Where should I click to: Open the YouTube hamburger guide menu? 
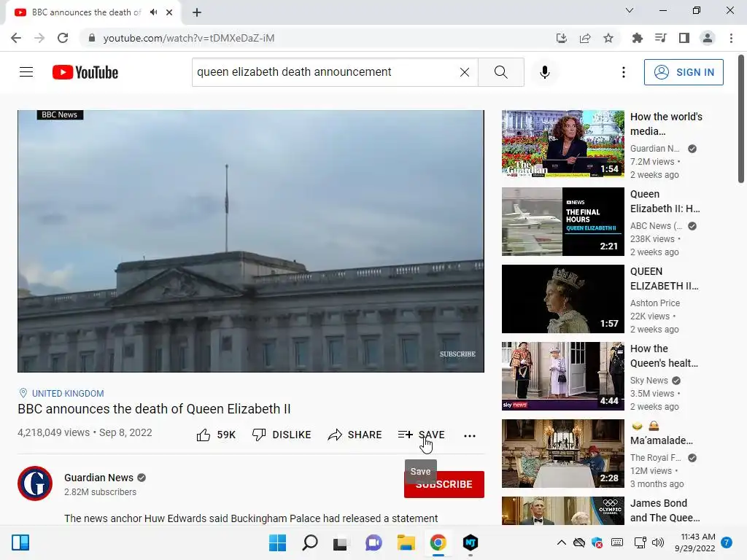[x=26, y=72]
